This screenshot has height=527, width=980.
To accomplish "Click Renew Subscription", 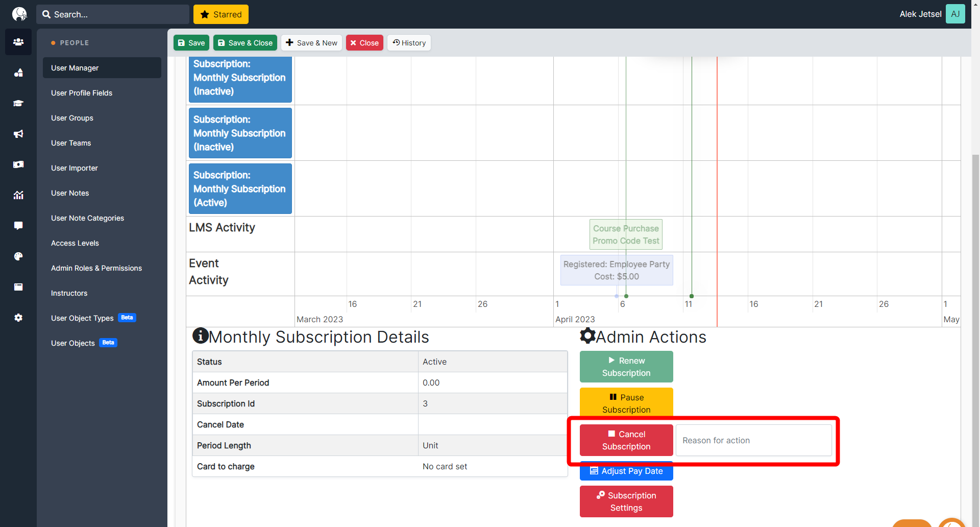I will tap(626, 367).
